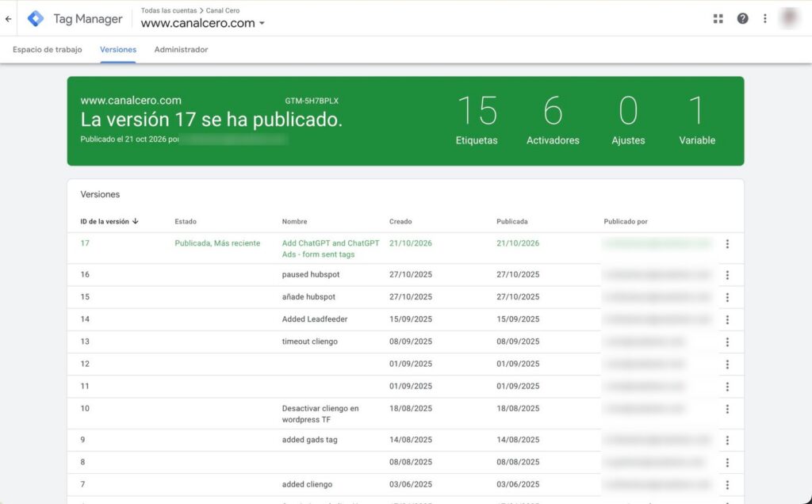Click version ID 14 cell
Image resolution: width=812 pixels, height=504 pixels.
(85, 319)
